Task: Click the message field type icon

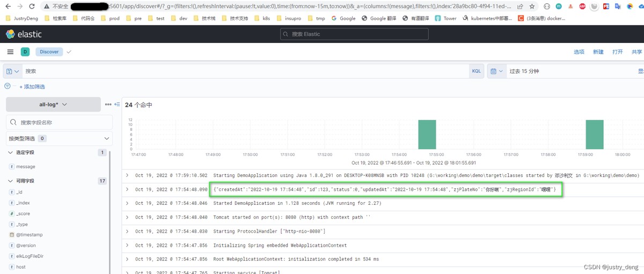Action: pos(12,167)
